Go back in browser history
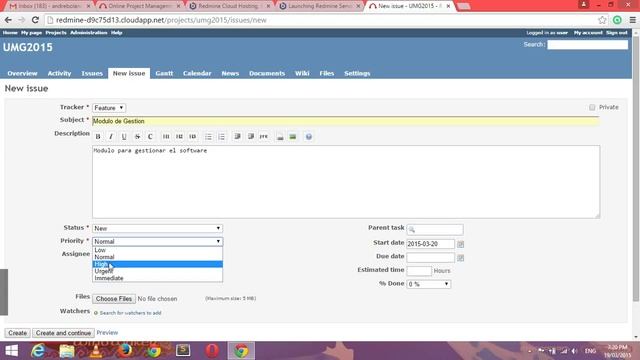Image resolution: width=640 pixels, height=360 pixels. [x=8, y=20]
